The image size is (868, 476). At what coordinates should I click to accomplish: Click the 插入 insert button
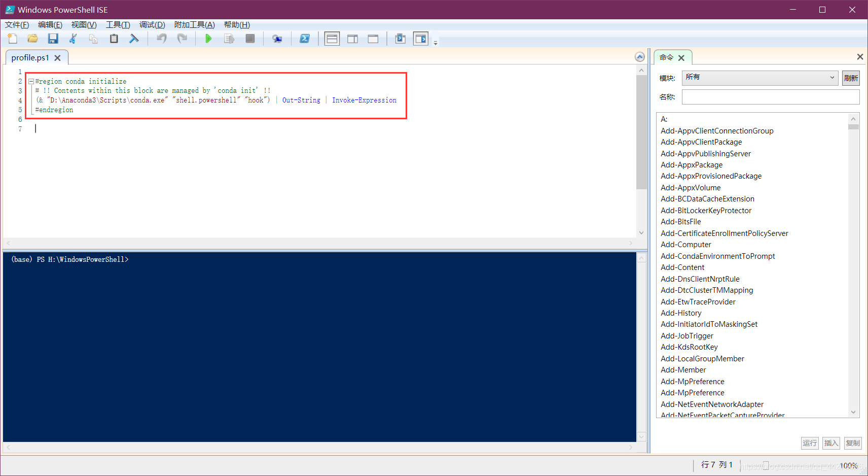click(x=831, y=443)
